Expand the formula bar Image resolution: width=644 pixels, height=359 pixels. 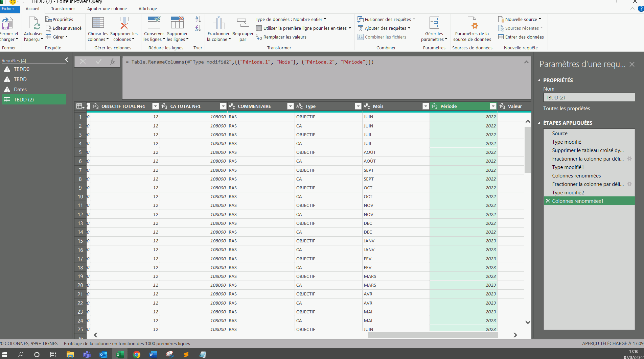tap(526, 62)
